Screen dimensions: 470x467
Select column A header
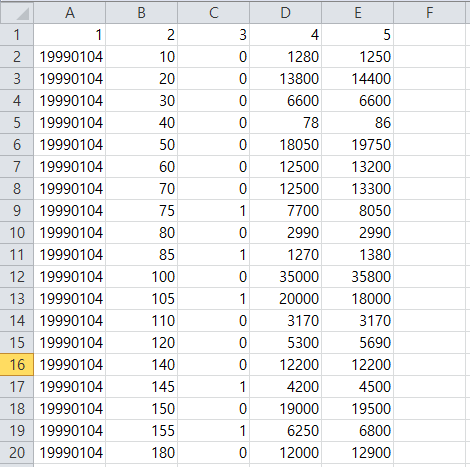(x=70, y=13)
